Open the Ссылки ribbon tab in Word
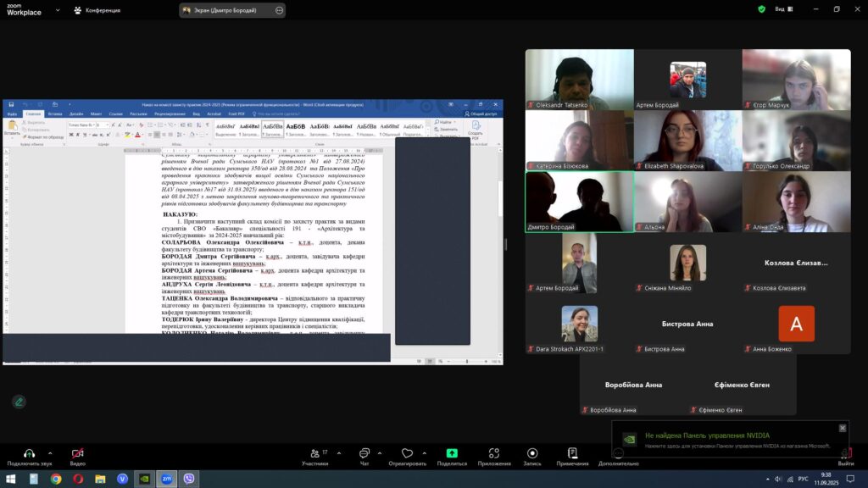Viewport: 868px width, 488px height. tap(115, 114)
